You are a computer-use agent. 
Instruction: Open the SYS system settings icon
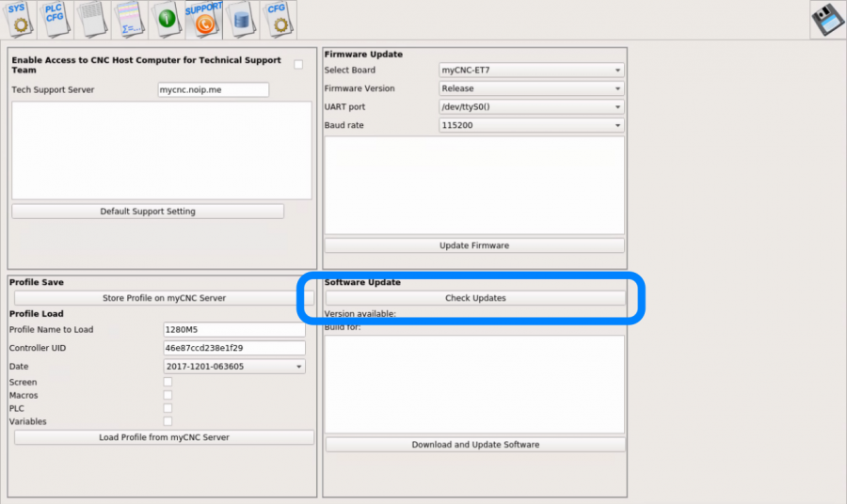tap(19, 19)
